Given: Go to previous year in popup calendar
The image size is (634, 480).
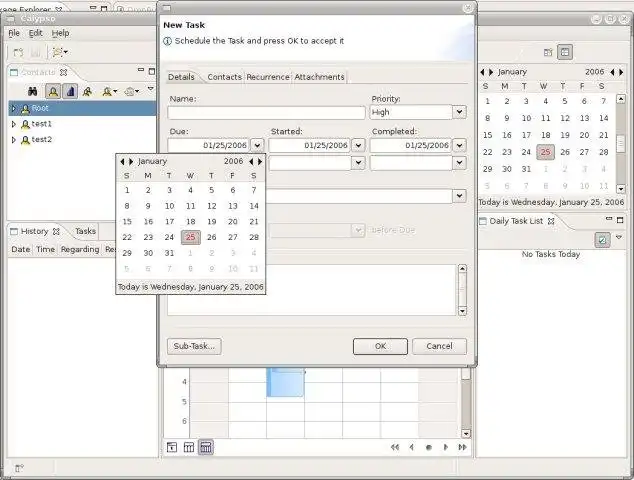Looking at the screenshot, I should tap(251, 161).
